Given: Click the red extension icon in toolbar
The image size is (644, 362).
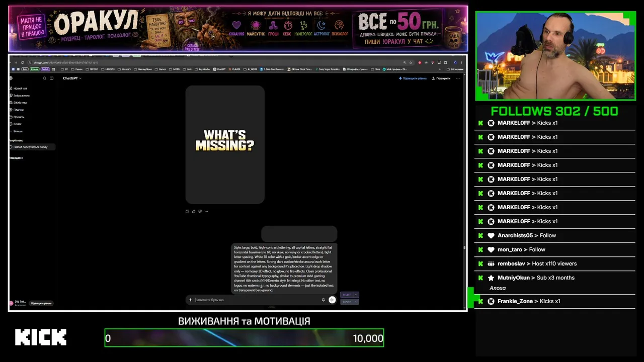Looking at the screenshot, I should coord(420,62).
